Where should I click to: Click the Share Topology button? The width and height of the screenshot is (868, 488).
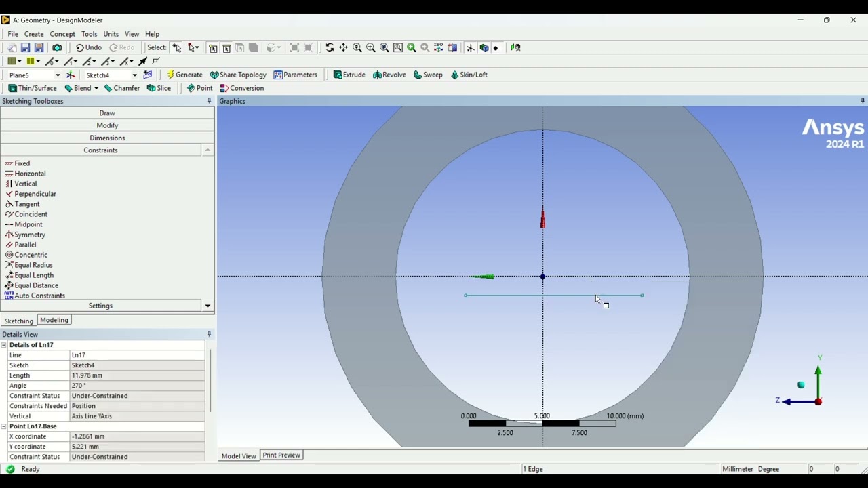click(x=238, y=75)
